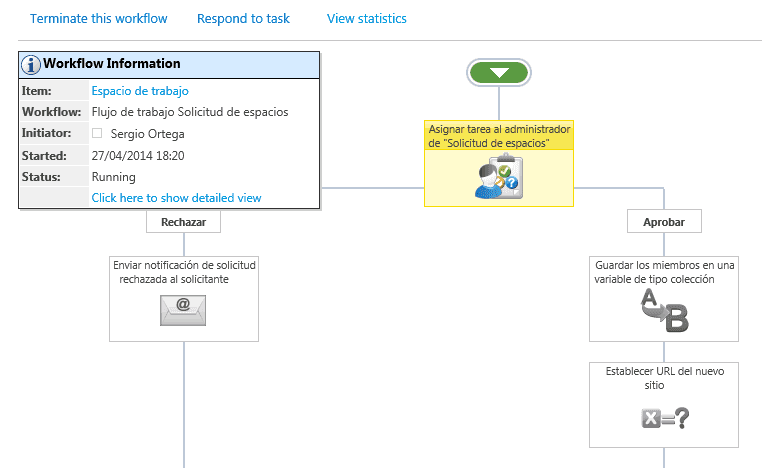Click the Running status value
Viewport: 762px width, 468px height.
(x=114, y=177)
